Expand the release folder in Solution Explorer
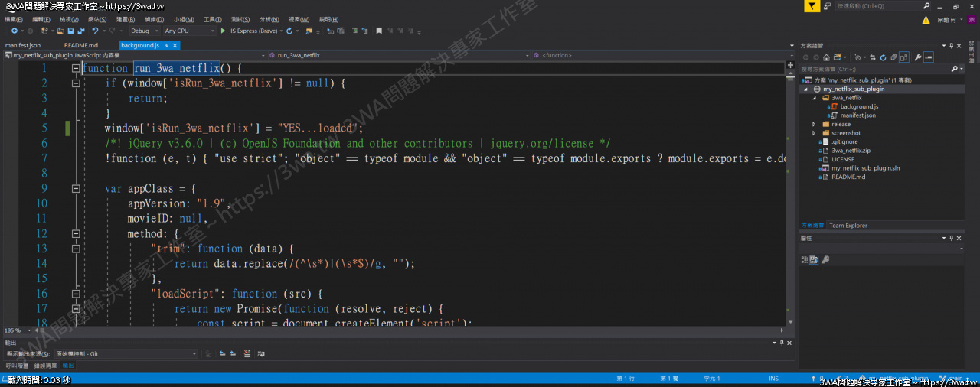 pos(815,124)
